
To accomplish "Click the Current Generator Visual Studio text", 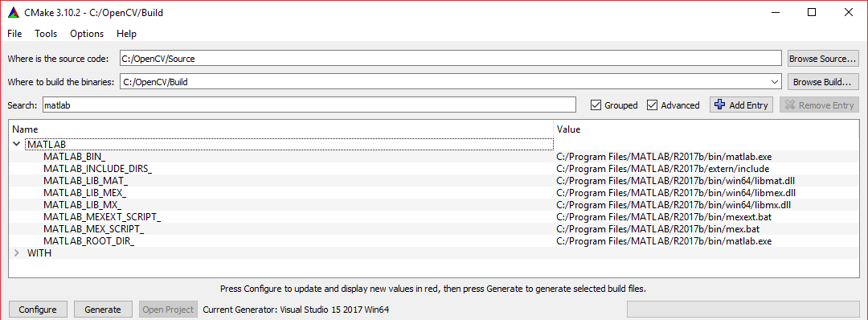I will click(296, 310).
